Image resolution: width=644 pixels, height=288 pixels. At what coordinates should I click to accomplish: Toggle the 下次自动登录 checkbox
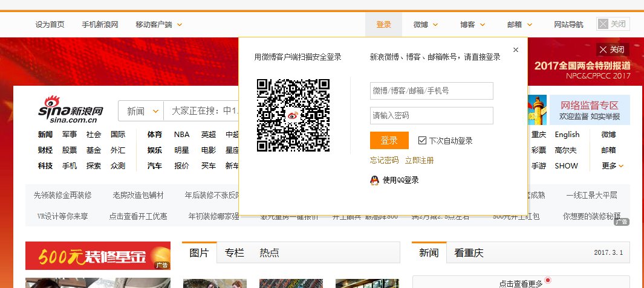click(422, 140)
